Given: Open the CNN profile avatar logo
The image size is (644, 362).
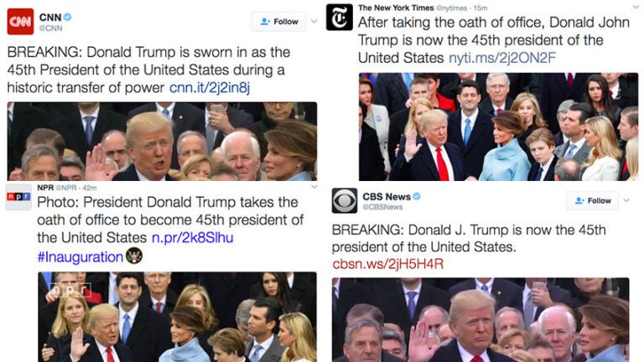Looking at the screenshot, I should tap(20, 21).
